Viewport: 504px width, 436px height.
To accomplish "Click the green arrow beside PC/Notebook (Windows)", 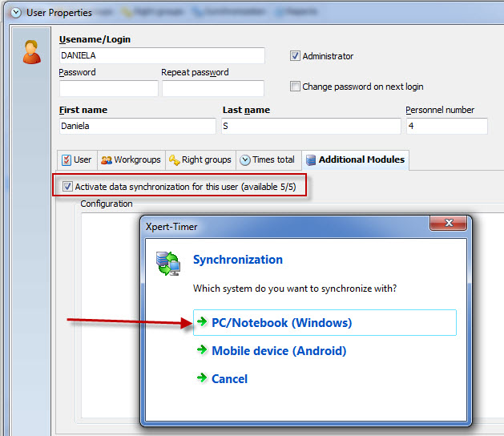I will point(202,321).
